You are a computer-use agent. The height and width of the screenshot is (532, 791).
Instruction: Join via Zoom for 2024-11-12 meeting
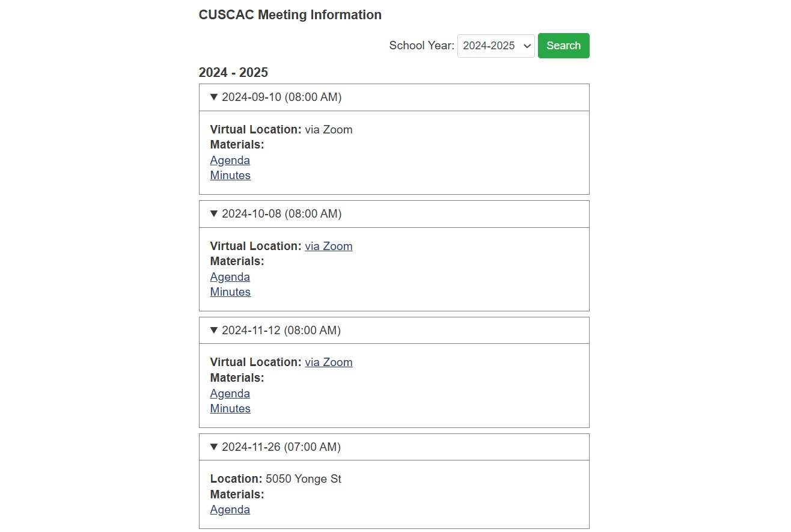pos(328,362)
